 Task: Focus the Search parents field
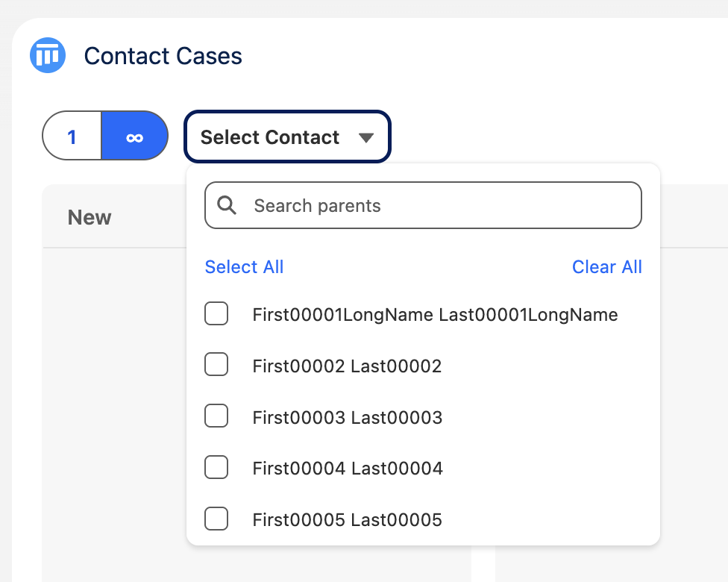coord(423,205)
